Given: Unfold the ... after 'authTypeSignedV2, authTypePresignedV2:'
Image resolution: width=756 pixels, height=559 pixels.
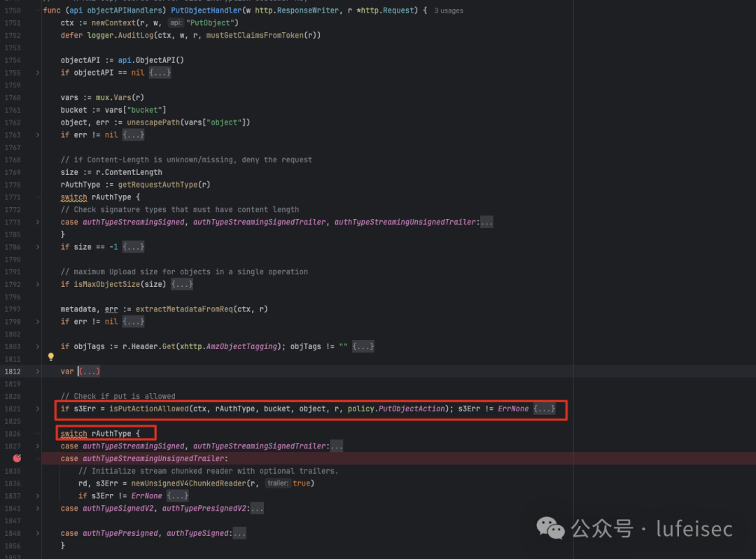Looking at the screenshot, I should click(257, 509).
